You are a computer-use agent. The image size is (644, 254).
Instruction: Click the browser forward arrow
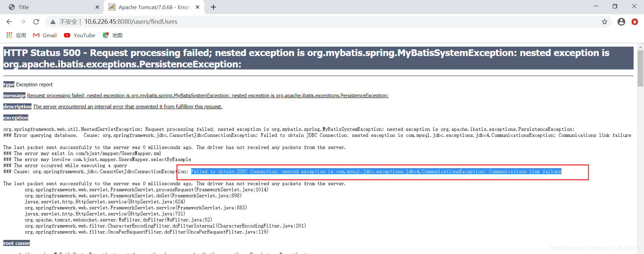22,21
